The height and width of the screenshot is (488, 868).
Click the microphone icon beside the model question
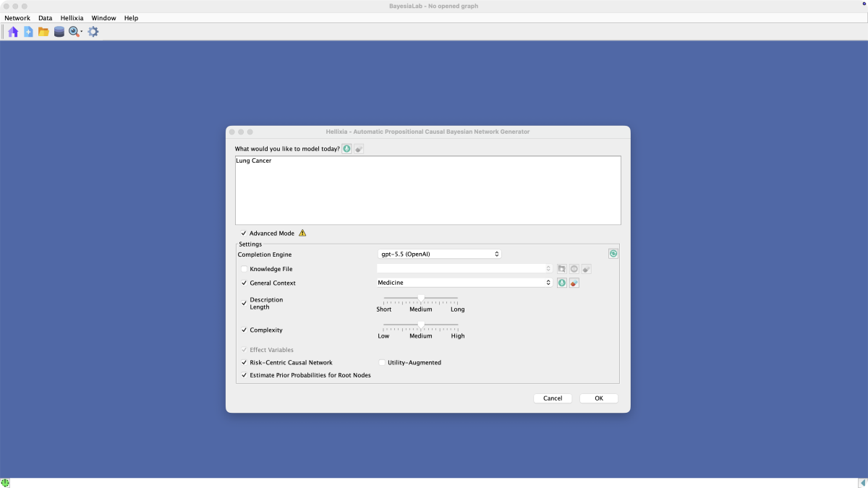(x=347, y=148)
